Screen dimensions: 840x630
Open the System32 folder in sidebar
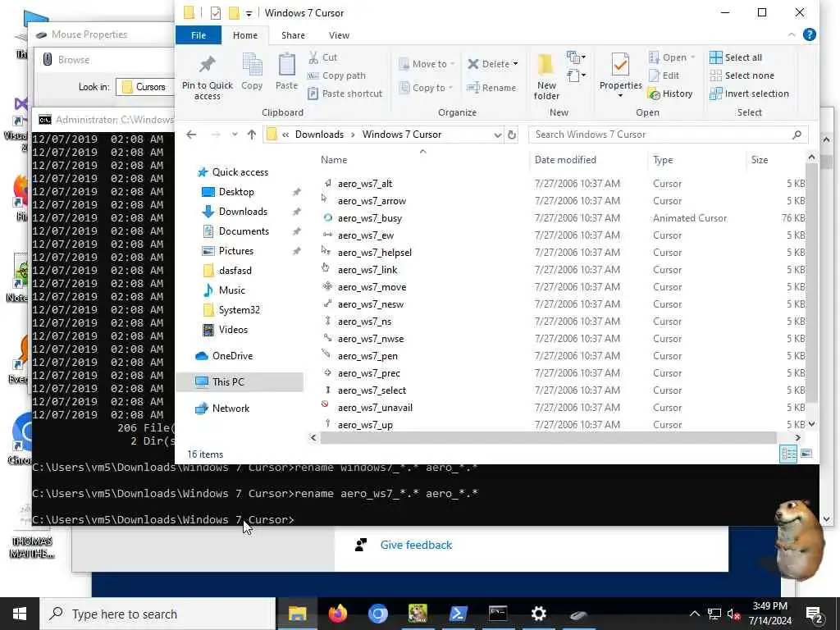coord(239,309)
